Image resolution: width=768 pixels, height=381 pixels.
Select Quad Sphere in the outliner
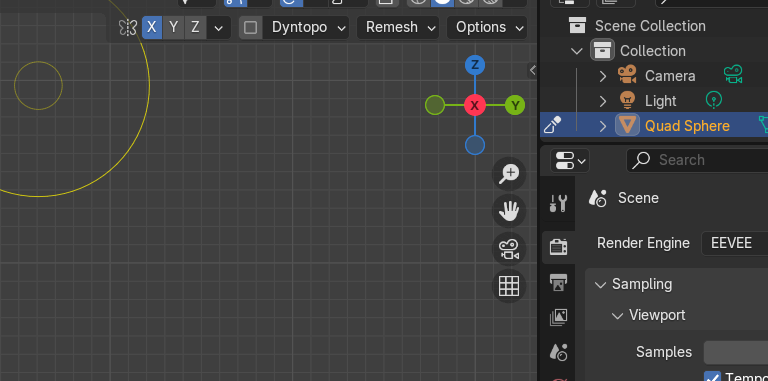point(687,126)
